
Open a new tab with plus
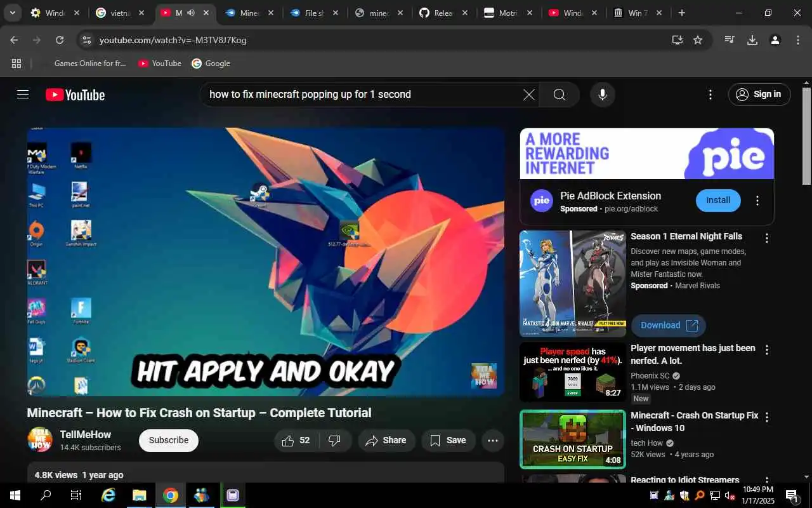point(681,13)
